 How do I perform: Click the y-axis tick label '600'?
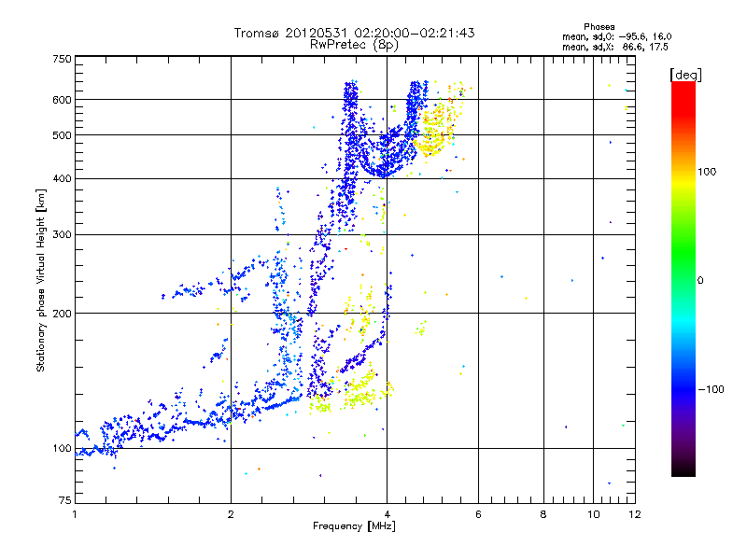coord(62,100)
